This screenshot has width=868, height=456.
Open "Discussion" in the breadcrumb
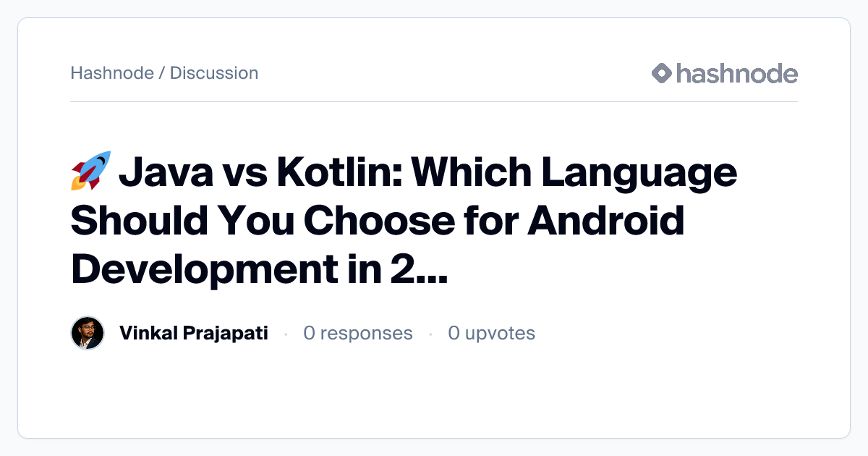click(x=214, y=73)
